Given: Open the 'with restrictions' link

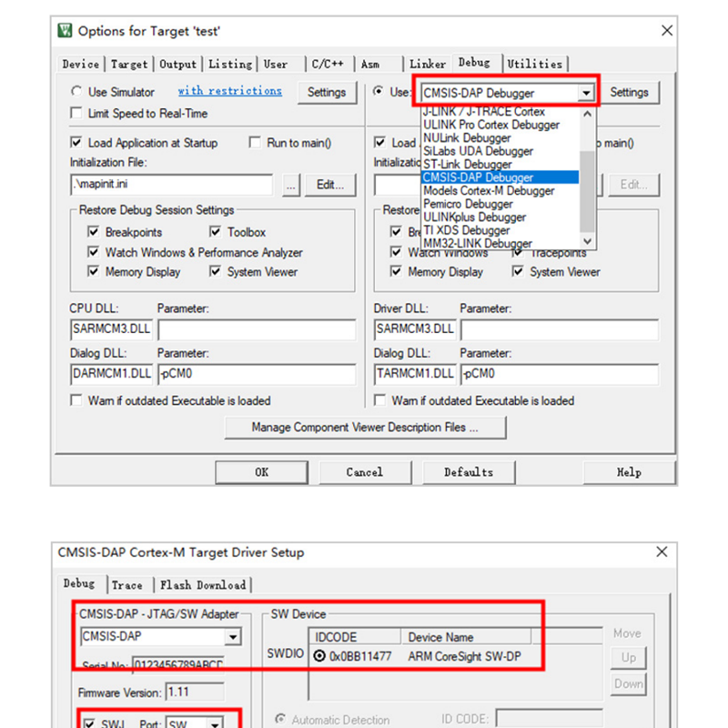Looking at the screenshot, I should 229,91.
